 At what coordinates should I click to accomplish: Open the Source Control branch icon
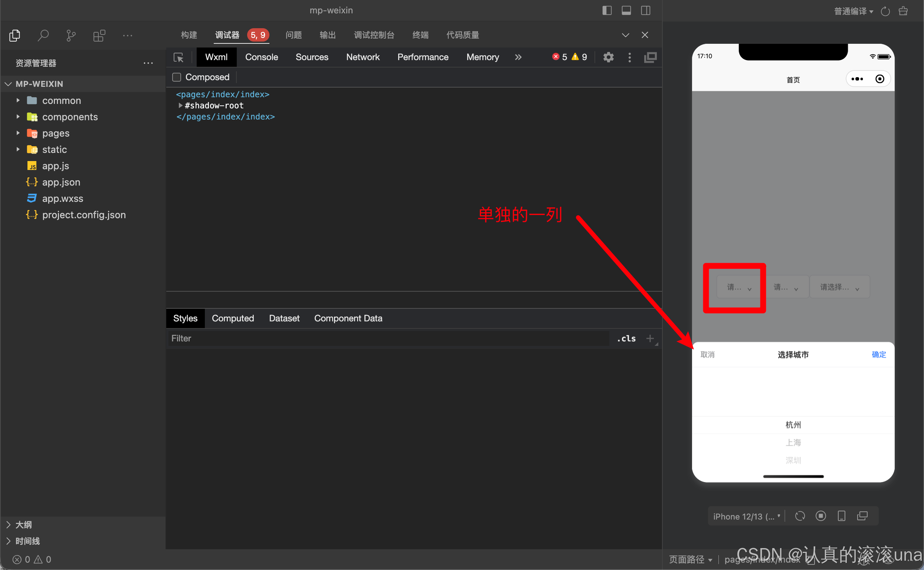coord(71,35)
